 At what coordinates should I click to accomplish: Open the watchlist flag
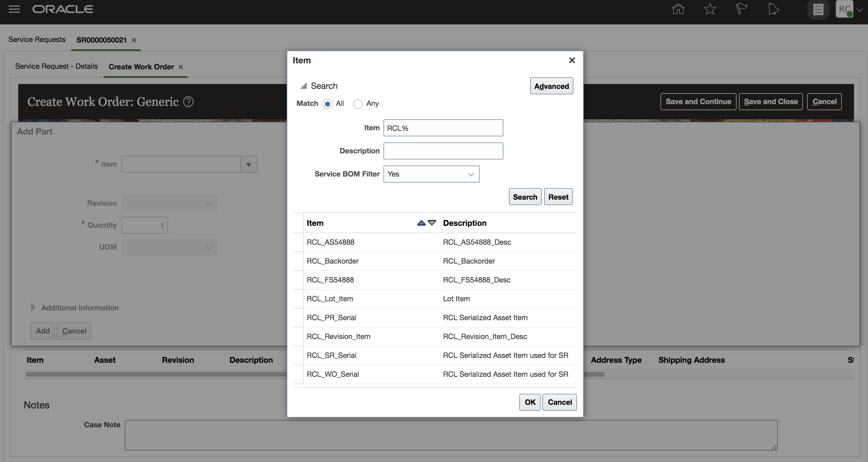point(741,9)
